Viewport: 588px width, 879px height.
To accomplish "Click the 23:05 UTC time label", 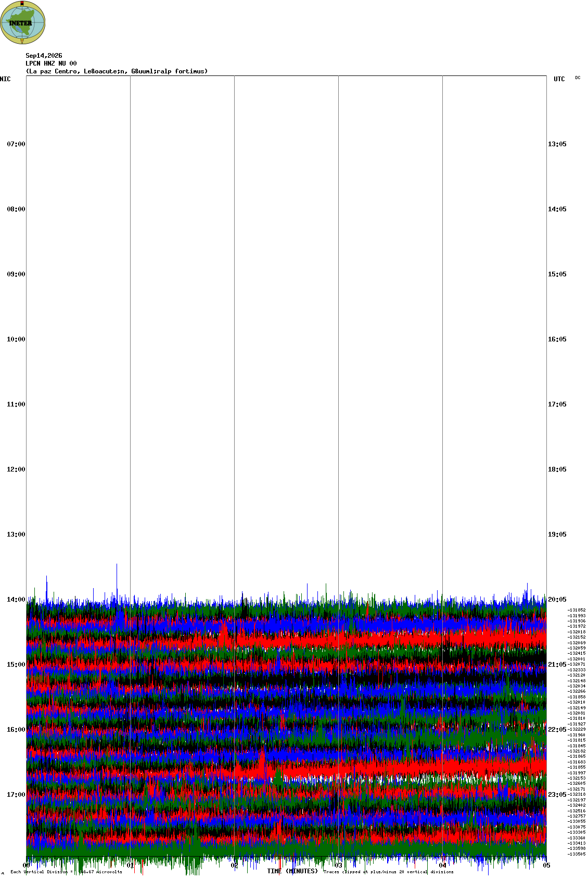I will (557, 795).
